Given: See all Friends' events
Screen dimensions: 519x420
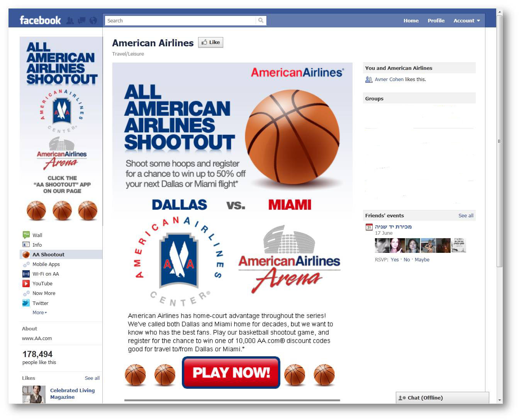Looking at the screenshot, I should click(466, 216).
